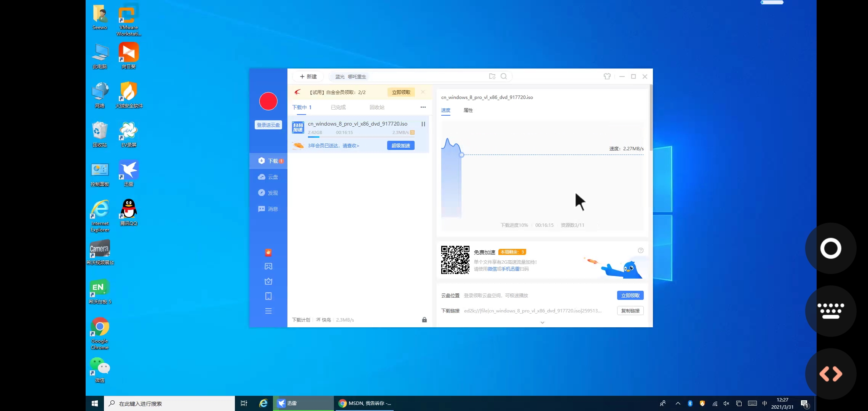Click the speed graph marker point
Image resolution: width=868 pixels, height=411 pixels.
(x=461, y=155)
